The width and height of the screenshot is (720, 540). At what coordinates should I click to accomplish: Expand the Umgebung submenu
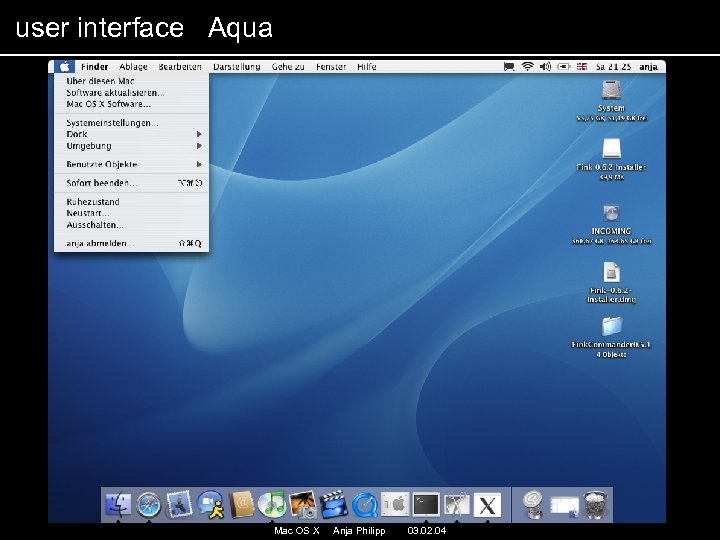[131, 146]
